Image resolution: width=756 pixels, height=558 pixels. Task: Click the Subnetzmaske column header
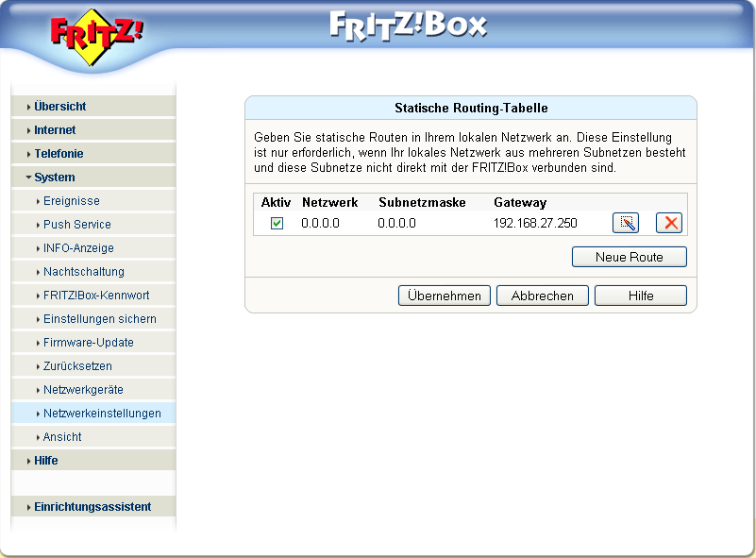pyautogui.click(x=422, y=202)
